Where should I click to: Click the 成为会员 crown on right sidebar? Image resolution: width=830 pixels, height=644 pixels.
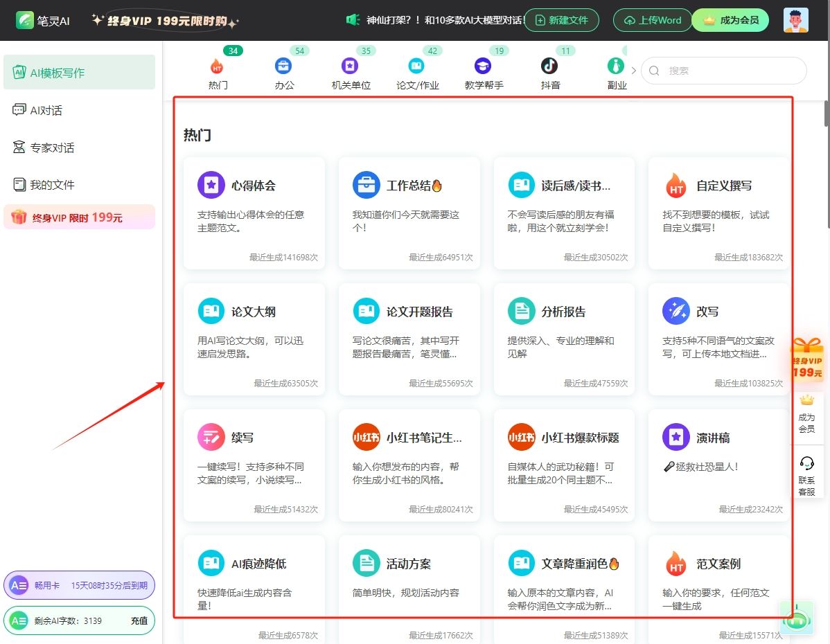806,400
